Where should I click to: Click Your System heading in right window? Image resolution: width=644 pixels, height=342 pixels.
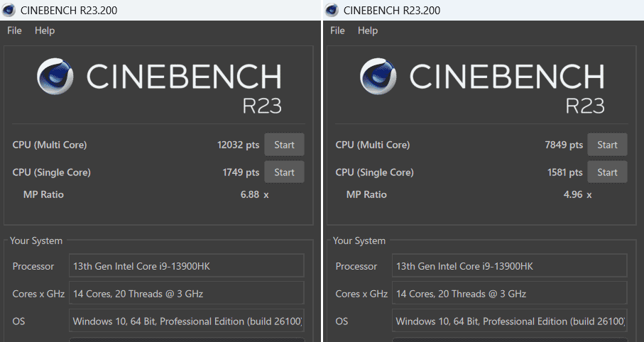click(x=359, y=241)
